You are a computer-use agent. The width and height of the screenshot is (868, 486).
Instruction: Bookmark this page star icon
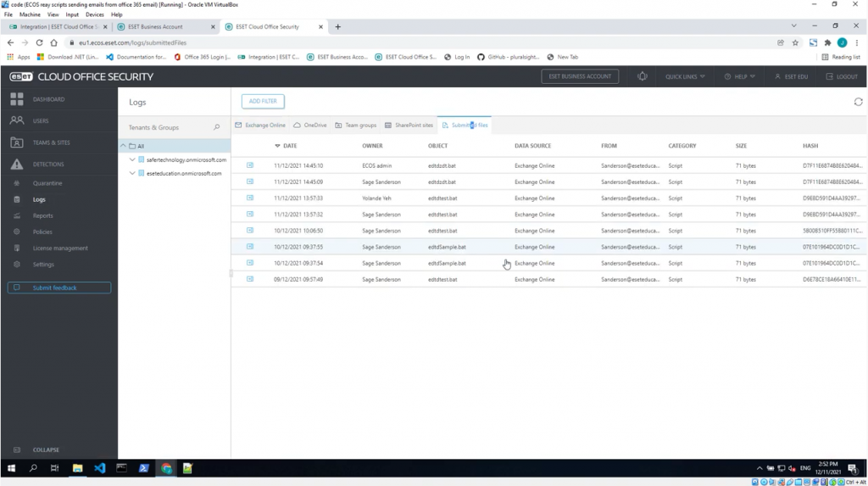795,42
